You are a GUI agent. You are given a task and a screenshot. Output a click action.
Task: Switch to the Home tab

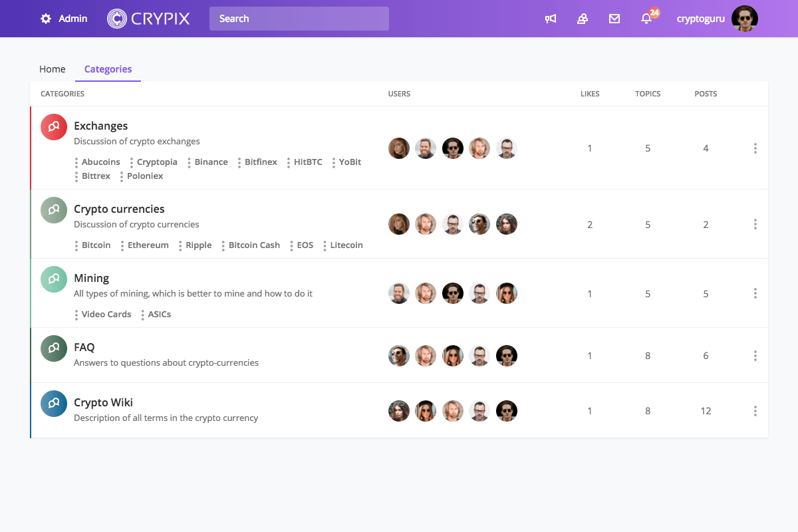53,69
